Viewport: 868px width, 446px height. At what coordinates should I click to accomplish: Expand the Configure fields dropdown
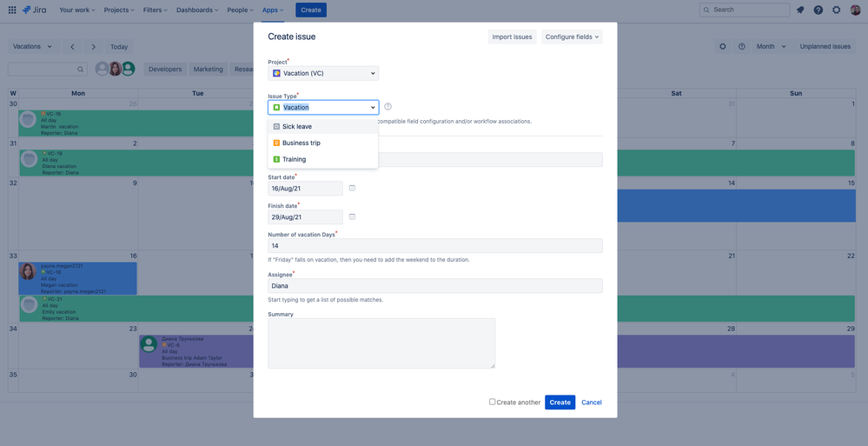(572, 37)
